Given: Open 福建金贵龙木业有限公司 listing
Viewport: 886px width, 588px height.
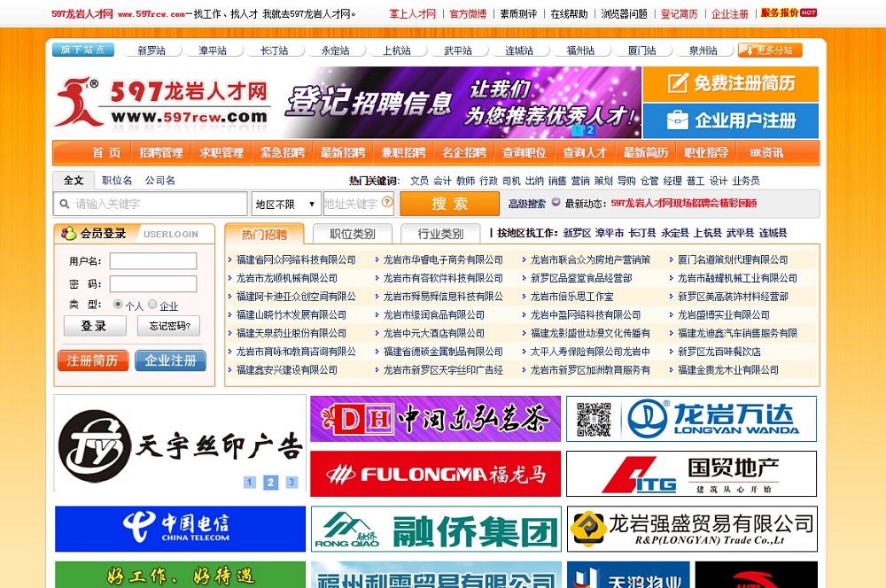Looking at the screenshot, I should click(728, 370).
